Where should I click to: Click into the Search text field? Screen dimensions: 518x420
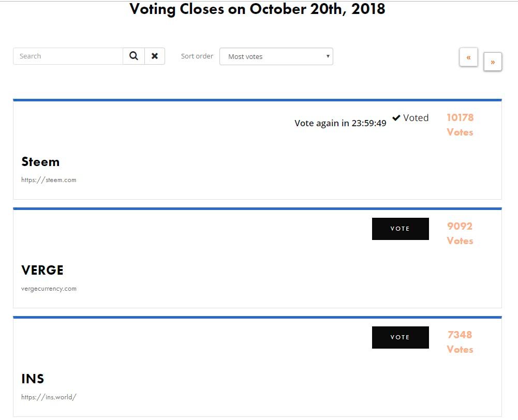[x=68, y=56]
